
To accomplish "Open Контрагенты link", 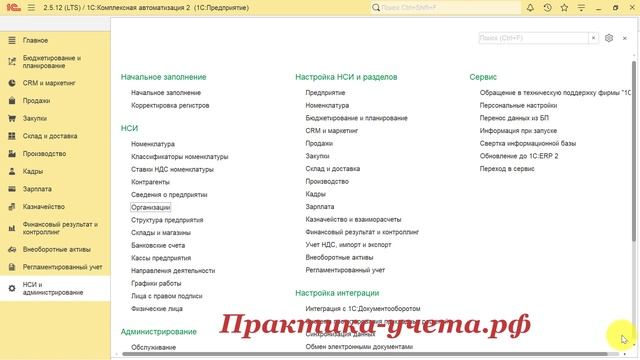I will point(150,182).
